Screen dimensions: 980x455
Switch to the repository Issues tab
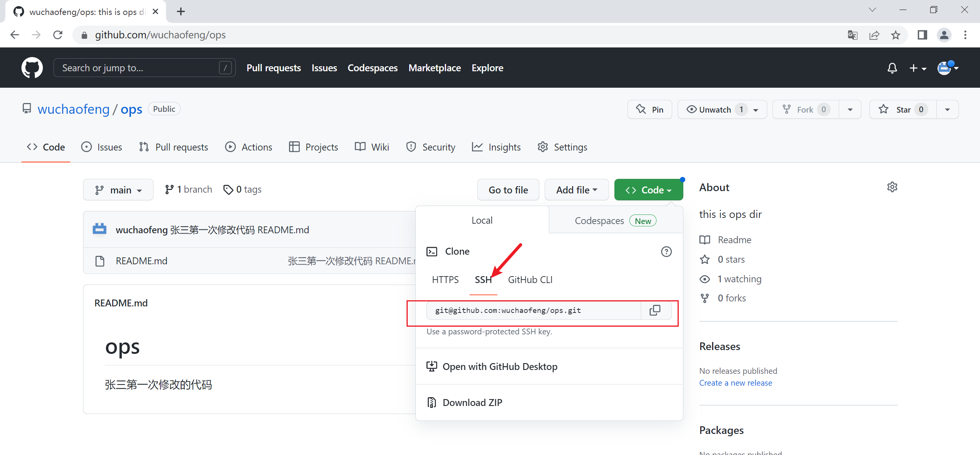102,147
